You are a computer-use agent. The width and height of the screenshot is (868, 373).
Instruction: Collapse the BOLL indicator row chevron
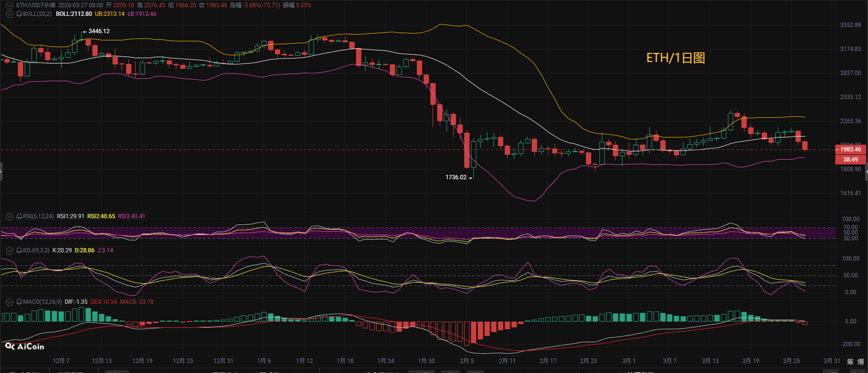pos(9,14)
